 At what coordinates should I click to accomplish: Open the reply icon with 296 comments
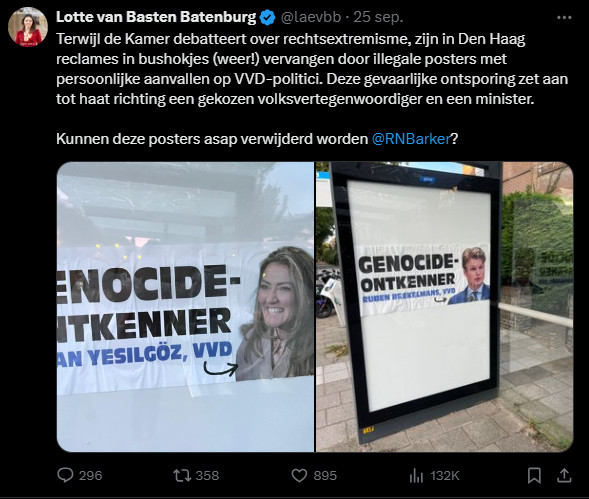[x=65, y=475]
